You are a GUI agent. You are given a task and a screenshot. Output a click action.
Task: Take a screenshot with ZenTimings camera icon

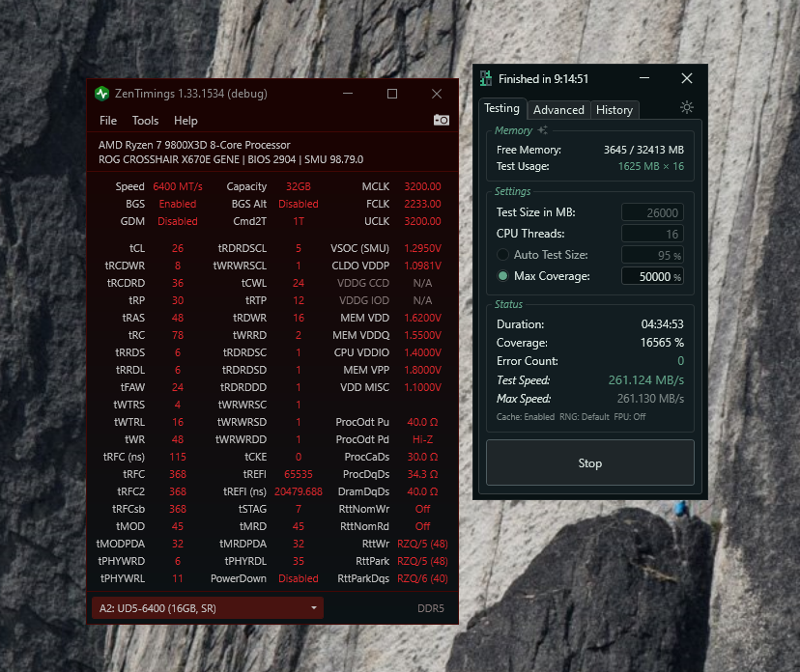click(x=442, y=120)
